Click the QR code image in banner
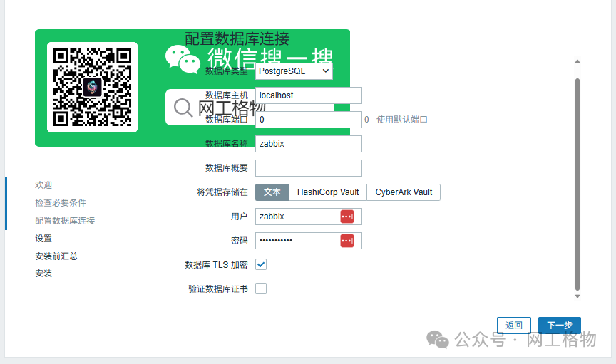The image size is (616, 364). coord(92,87)
